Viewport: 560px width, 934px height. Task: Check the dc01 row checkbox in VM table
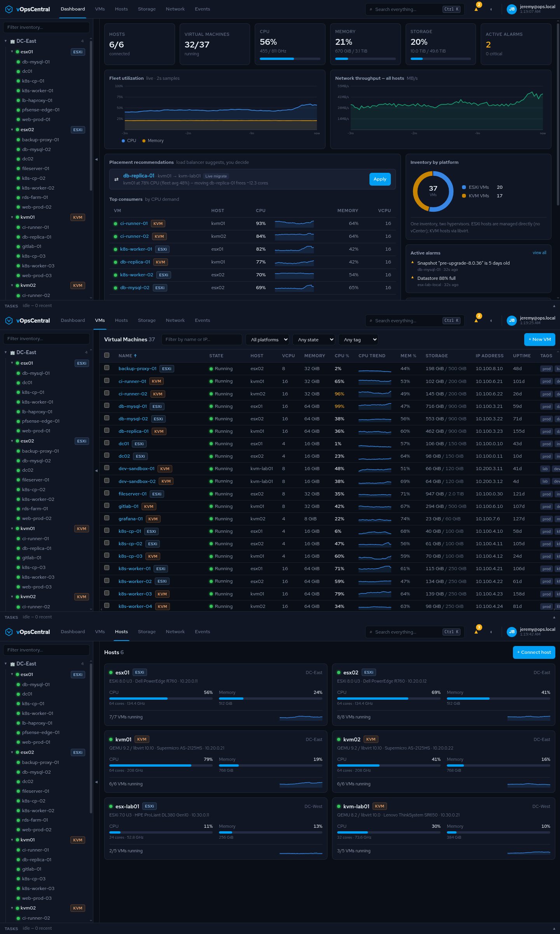tap(107, 443)
